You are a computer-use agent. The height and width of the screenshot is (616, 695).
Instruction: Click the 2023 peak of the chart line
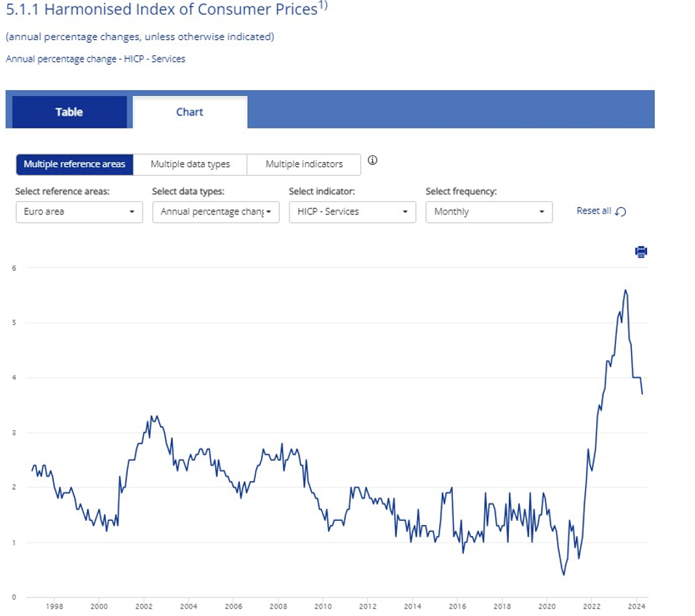click(x=625, y=291)
